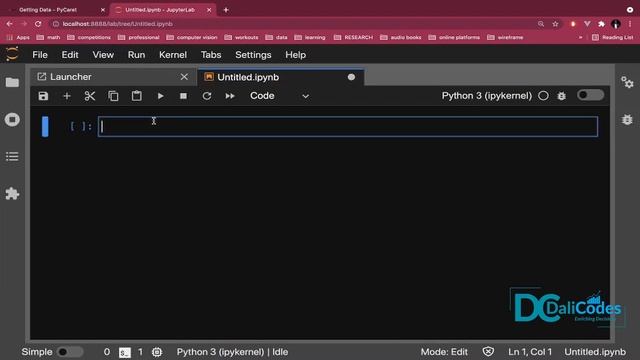This screenshot has height=360, width=640.
Task: Open the File Browser sidebar folder icon
Action: click(x=12, y=82)
